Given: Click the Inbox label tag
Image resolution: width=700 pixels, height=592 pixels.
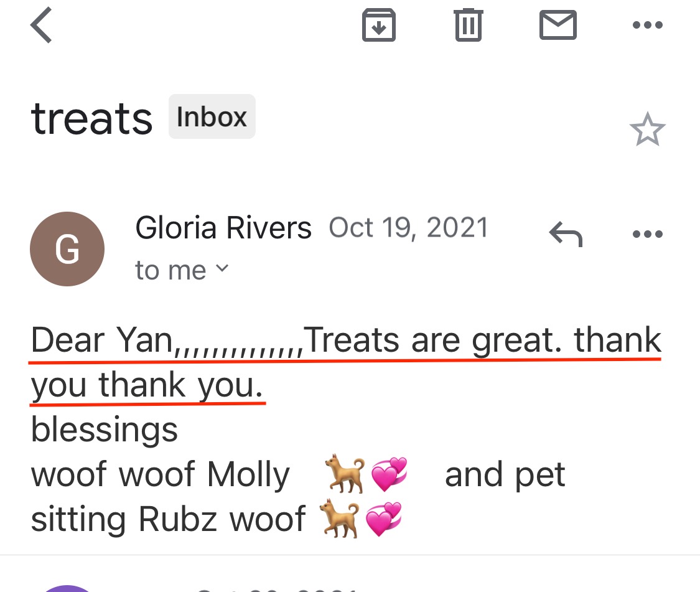Looking at the screenshot, I should click(x=212, y=116).
